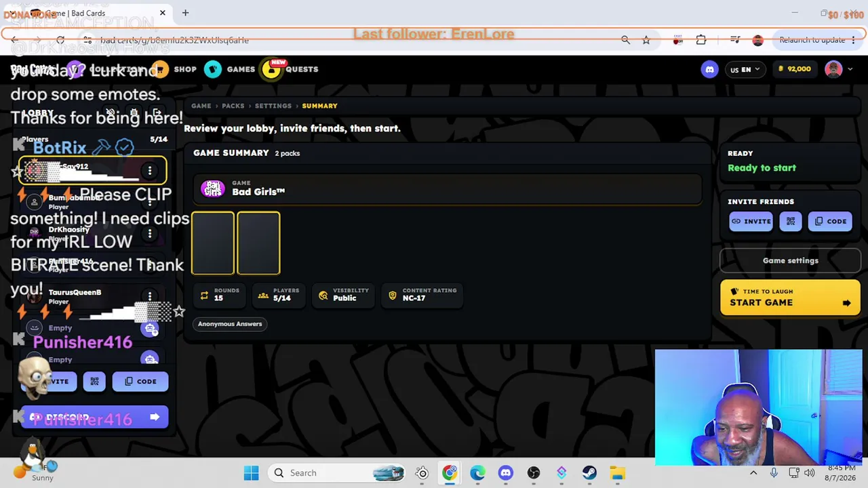Open the media controls icon in Chrome

click(735, 40)
